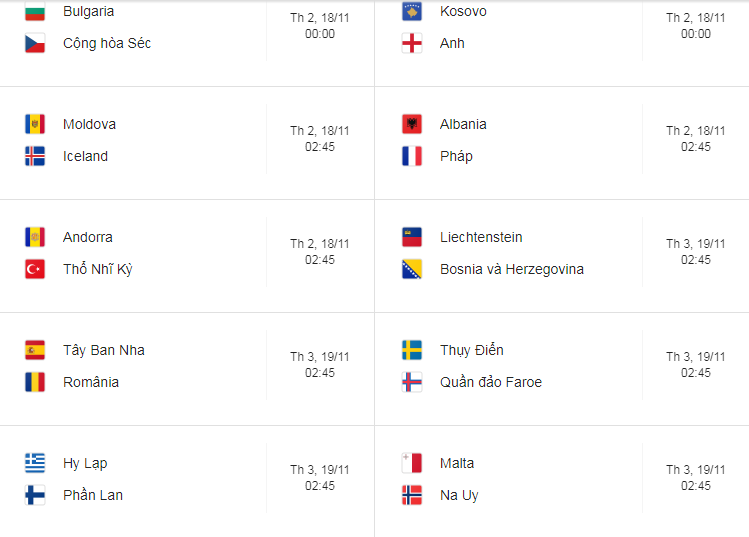The width and height of the screenshot is (749, 537).
Task: Click the Moldova flag icon
Action: (x=35, y=124)
